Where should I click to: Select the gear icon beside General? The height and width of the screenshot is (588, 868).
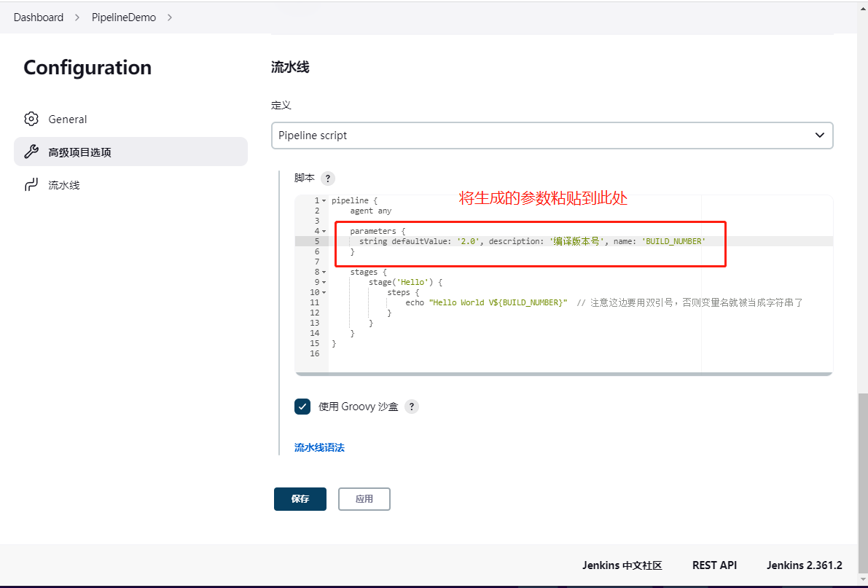point(31,118)
